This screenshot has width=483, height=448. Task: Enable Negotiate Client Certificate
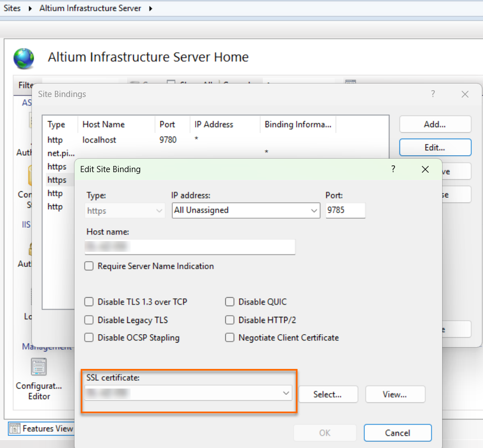(229, 338)
